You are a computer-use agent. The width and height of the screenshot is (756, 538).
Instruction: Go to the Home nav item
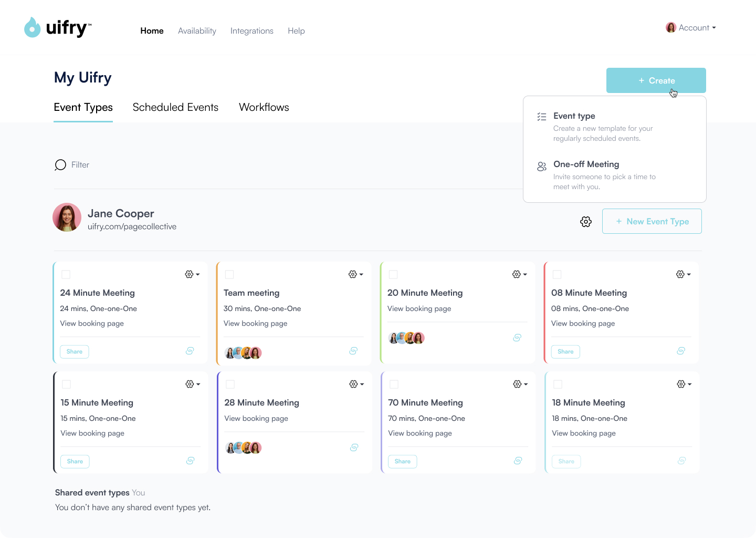152,31
